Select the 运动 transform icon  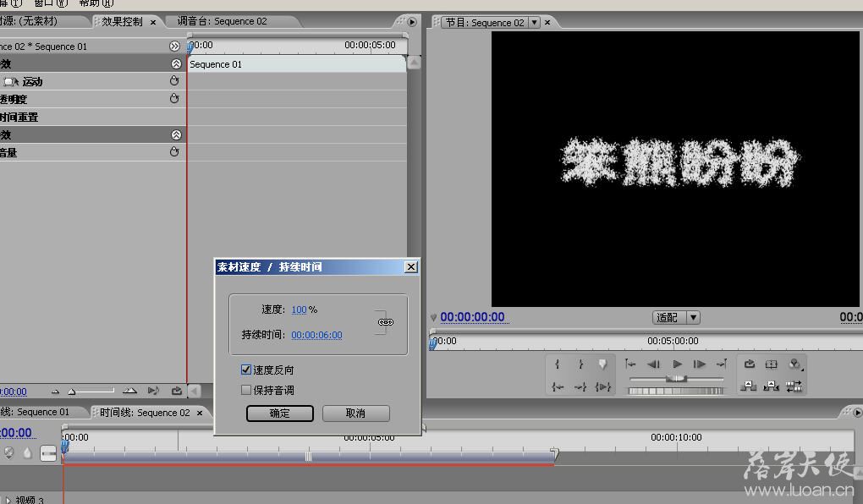click(11, 82)
